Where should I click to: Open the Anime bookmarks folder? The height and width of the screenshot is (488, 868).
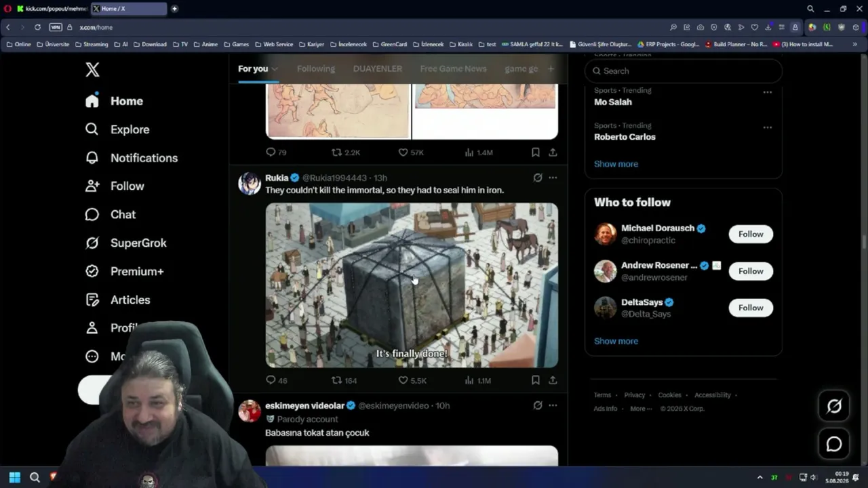[x=205, y=44]
